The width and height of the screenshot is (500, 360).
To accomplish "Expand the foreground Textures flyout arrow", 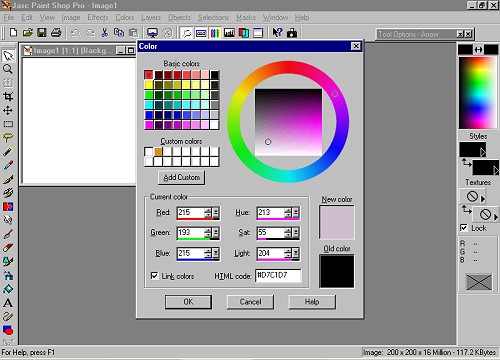I will tap(483, 199).
